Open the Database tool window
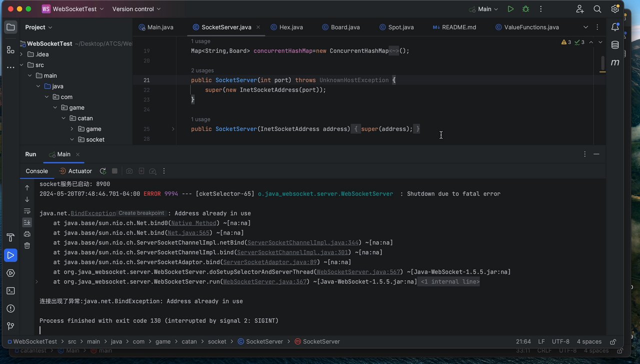640x364 pixels. 615,45
